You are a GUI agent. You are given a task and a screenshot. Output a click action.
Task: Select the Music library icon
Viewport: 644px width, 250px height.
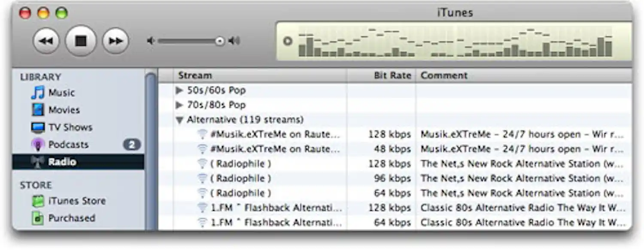[x=38, y=92]
